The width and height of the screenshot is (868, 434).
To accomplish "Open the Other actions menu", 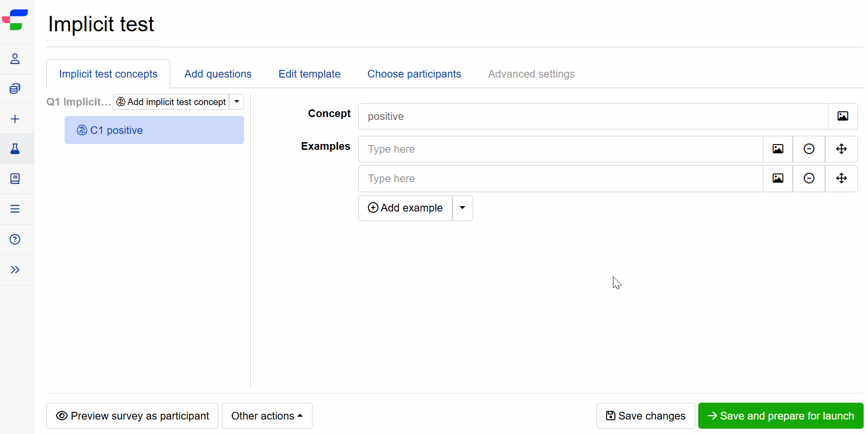I will click(x=267, y=416).
